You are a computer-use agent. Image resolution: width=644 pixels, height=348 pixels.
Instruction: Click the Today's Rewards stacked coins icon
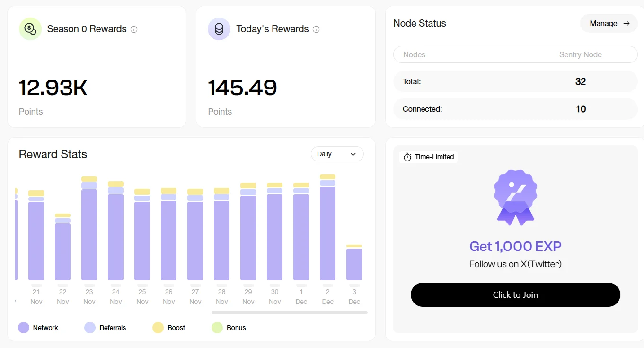click(219, 29)
